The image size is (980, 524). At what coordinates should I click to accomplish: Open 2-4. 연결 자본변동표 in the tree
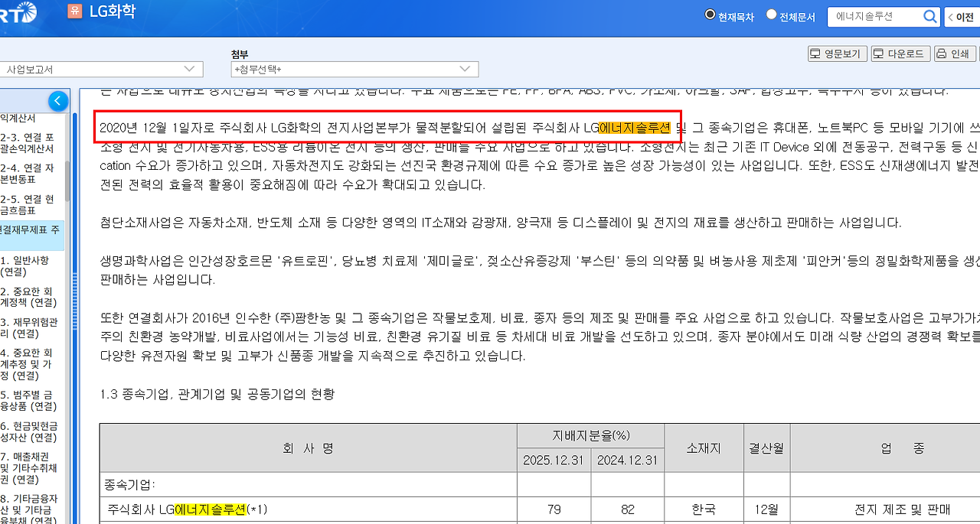click(28, 174)
